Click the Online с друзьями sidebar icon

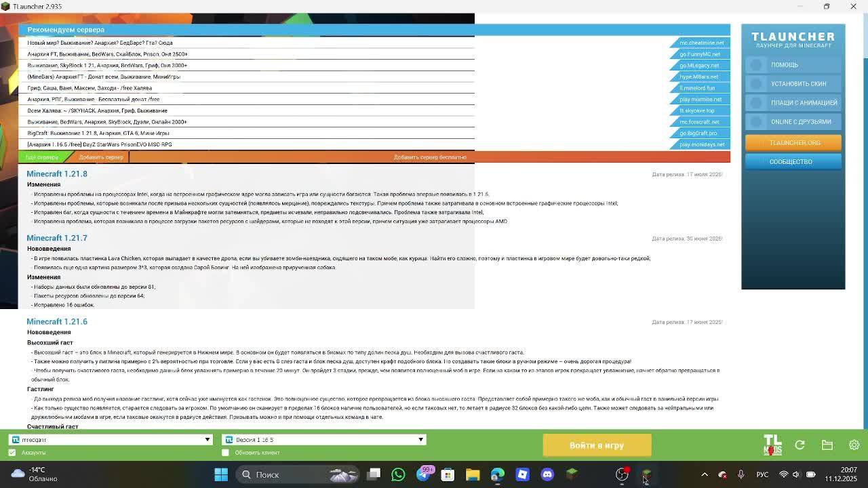pos(756,122)
